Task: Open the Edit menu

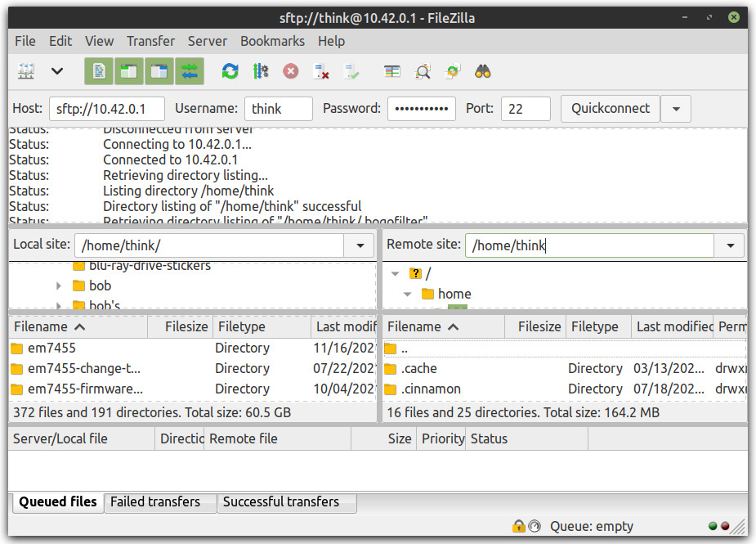Action: pyautogui.click(x=60, y=41)
